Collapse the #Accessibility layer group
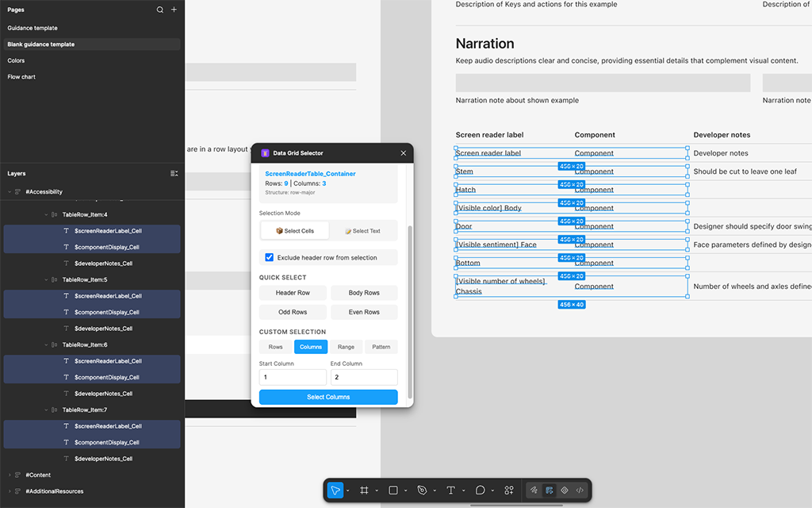 [x=10, y=192]
